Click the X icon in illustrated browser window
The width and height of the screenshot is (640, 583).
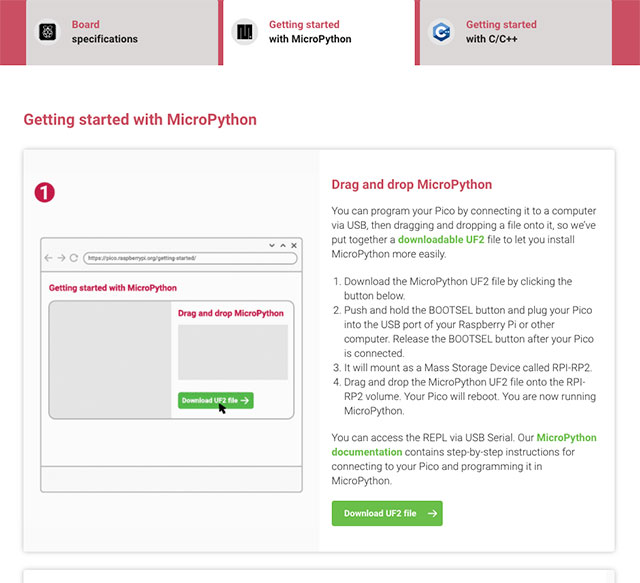pos(294,245)
